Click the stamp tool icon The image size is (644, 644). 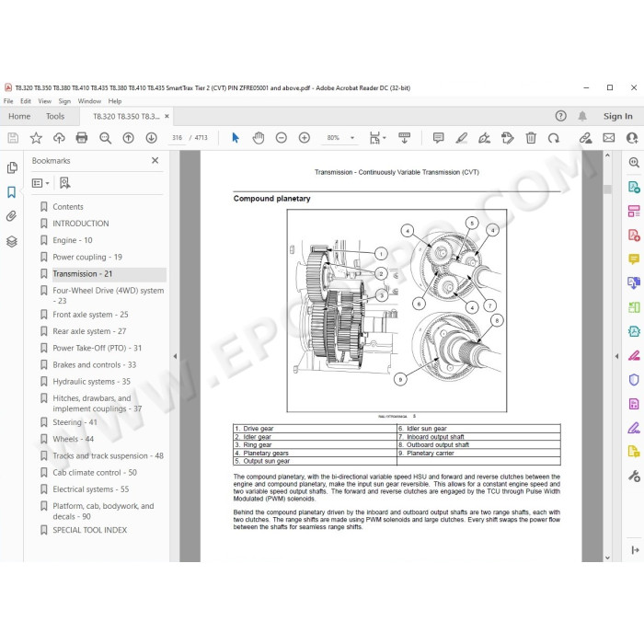tap(508, 138)
